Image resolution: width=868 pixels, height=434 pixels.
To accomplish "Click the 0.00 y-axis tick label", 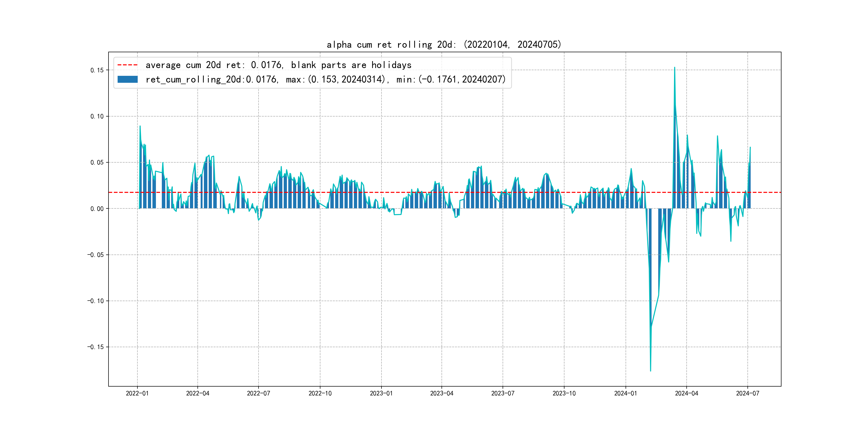I will click(x=97, y=209).
